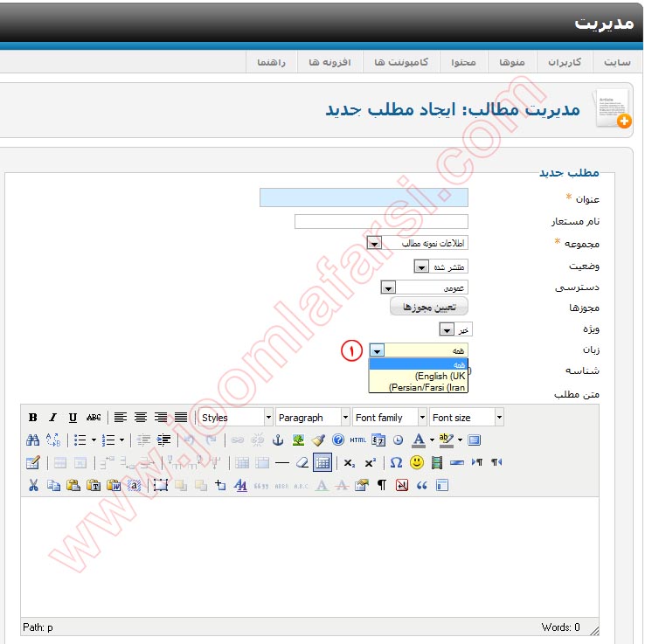Open the کامپوننت ها menu
The width and height of the screenshot is (645, 644).
click(401, 62)
